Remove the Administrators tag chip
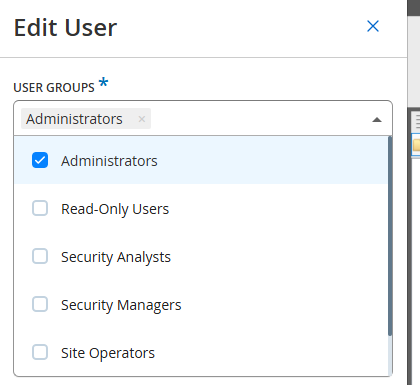The width and height of the screenshot is (420, 385). [142, 119]
